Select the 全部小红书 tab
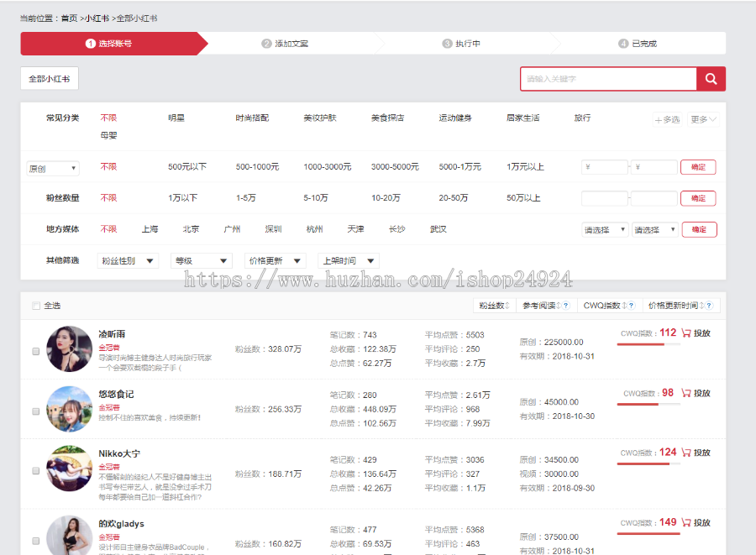 50,79
